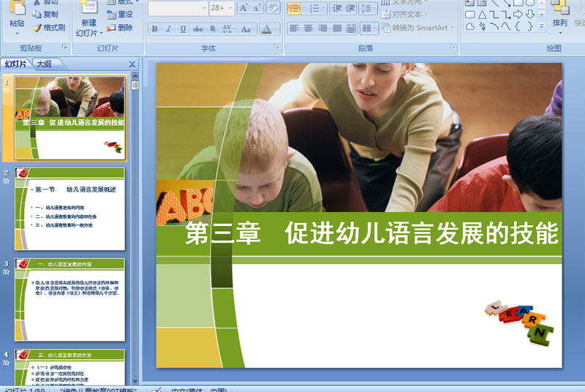Open the AV character spacing menu
Viewport: 585px width, 392px height.
point(229,29)
